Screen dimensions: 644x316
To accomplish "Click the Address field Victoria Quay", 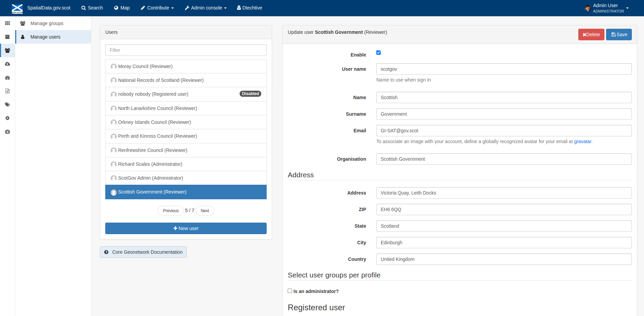I will click(504, 193).
